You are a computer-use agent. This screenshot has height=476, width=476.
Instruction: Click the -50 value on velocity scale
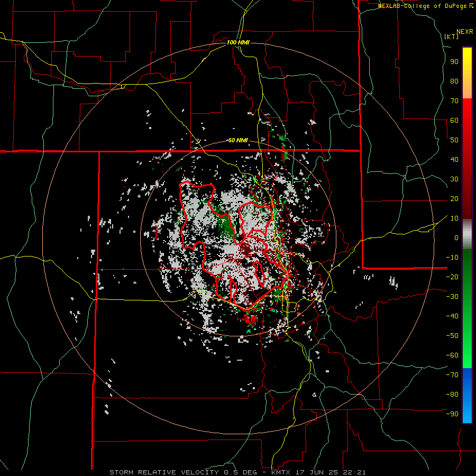452,336
